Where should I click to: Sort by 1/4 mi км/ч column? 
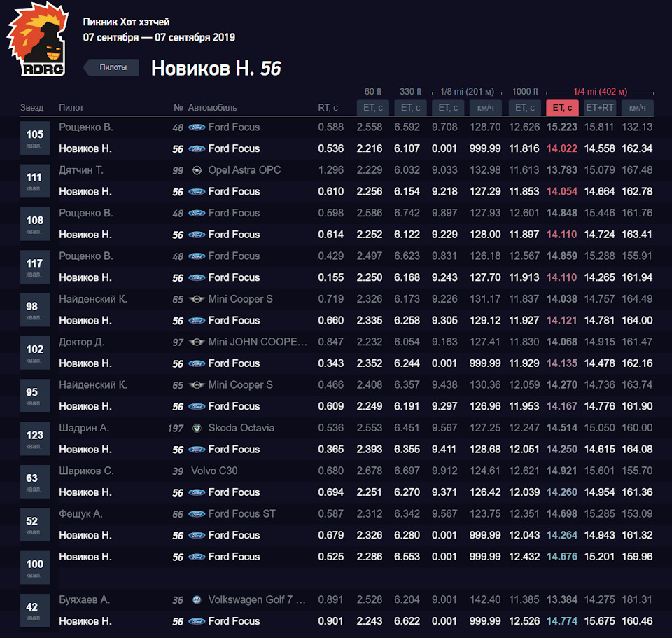tap(638, 108)
